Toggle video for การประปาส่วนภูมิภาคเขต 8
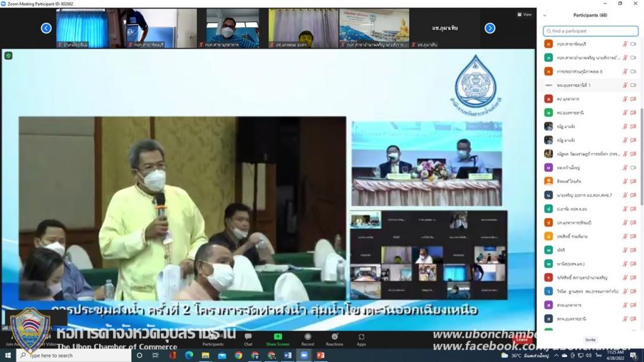 tap(633, 71)
